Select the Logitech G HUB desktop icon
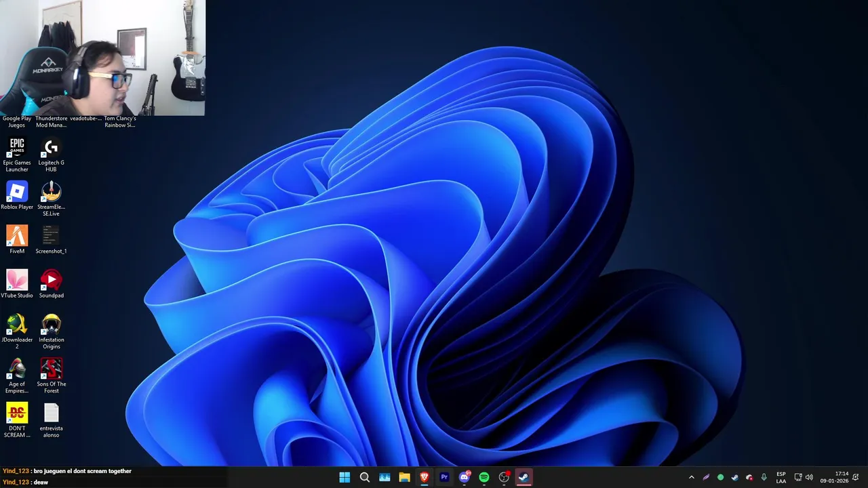Viewport: 868px width, 488px height. [51, 155]
